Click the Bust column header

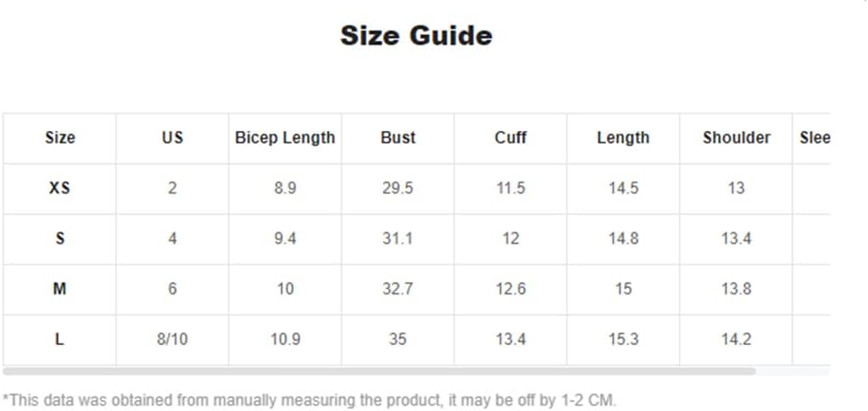tap(398, 138)
